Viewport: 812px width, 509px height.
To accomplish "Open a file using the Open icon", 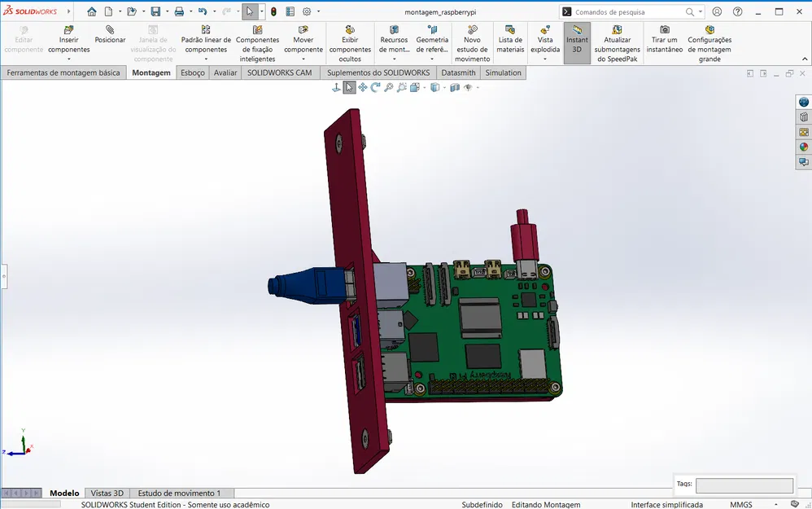I will tap(132, 11).
